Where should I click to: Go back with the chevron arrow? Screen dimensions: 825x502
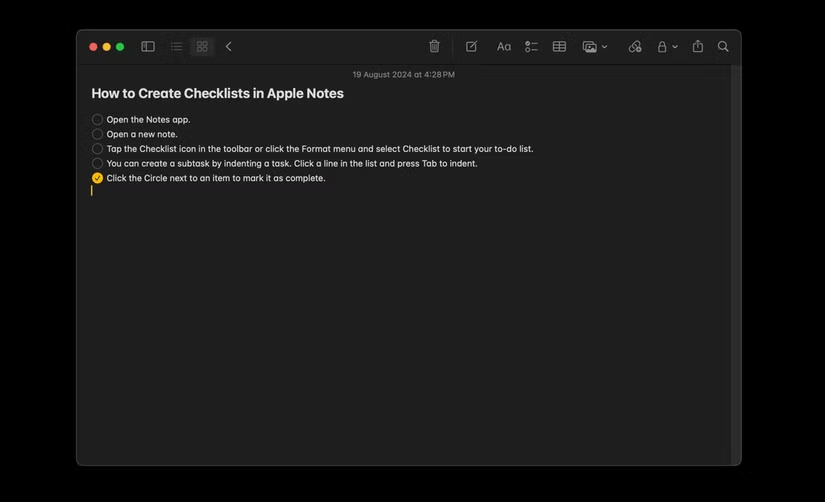coord(228,47)
